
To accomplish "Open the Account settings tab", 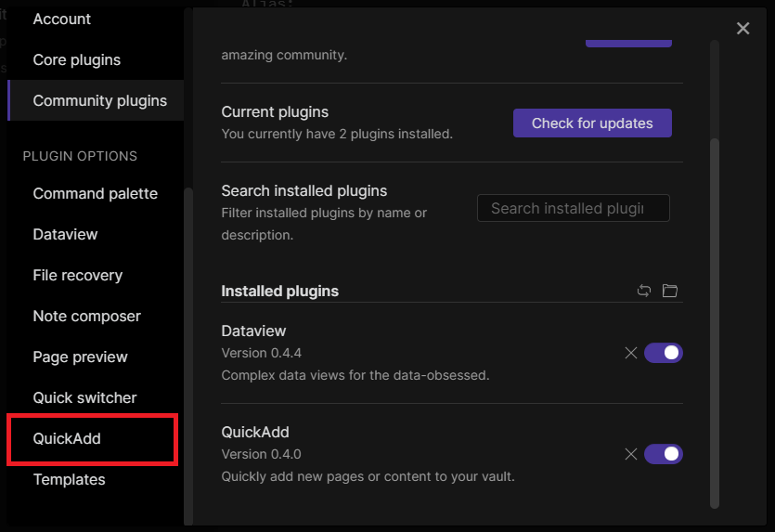I will 96,19.
